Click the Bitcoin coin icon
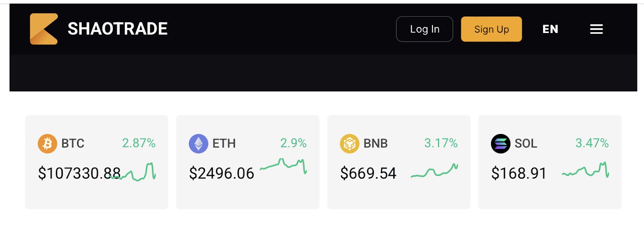 click(47, 144)
